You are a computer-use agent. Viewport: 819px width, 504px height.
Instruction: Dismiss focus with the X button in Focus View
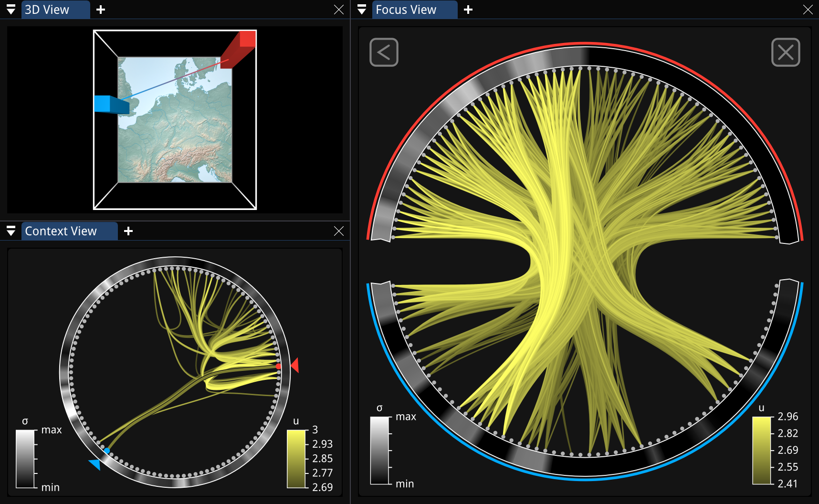click(x=786, y=52)
